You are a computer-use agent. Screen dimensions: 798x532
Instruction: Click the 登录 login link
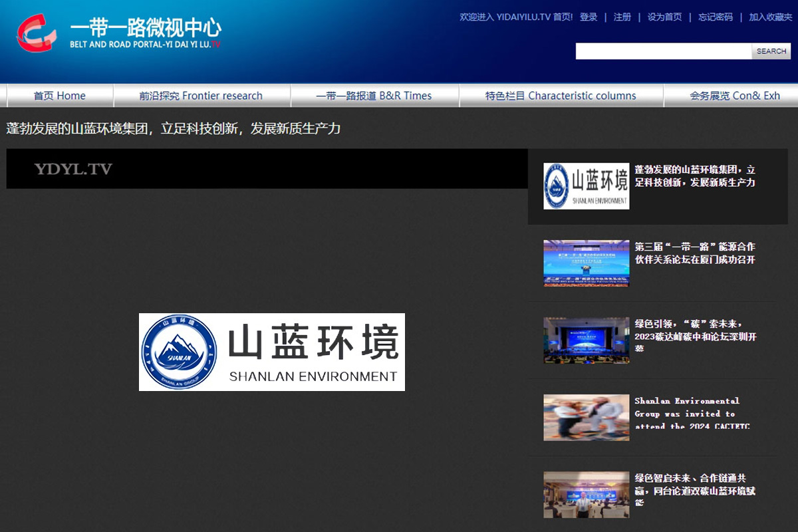pyautogui.click(x=589, y=17)
